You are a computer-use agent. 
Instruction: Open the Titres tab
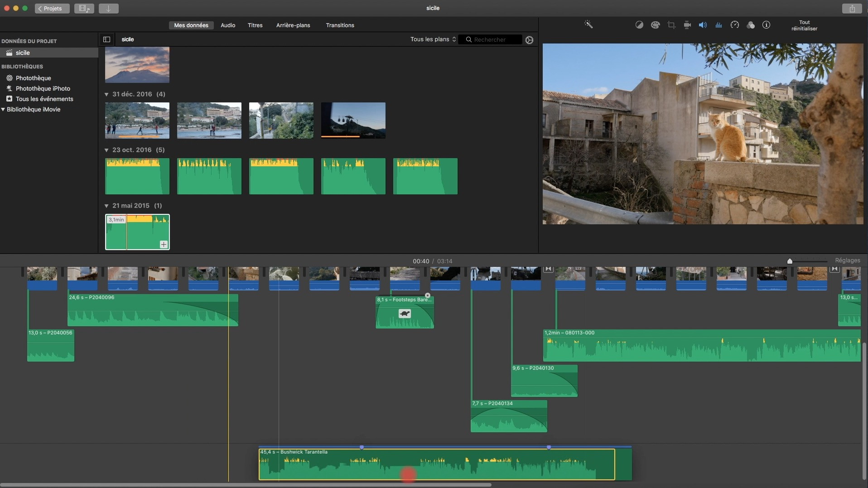pyautogui.click(x=255, y=25)
